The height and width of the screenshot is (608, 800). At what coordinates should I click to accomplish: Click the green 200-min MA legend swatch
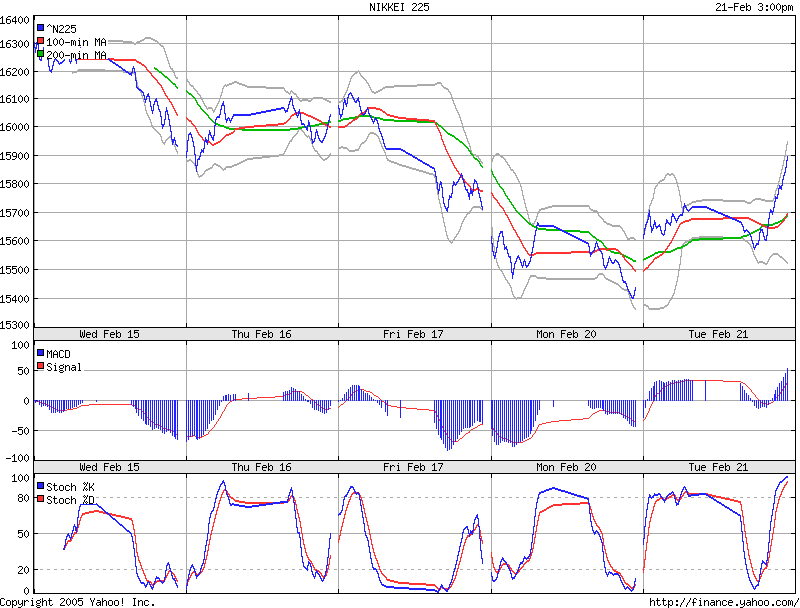40,54
